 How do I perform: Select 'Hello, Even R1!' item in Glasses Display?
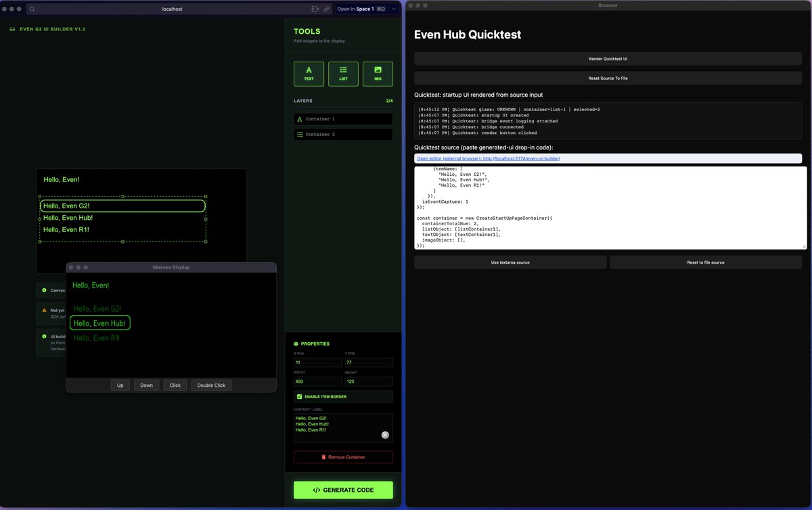97,338
